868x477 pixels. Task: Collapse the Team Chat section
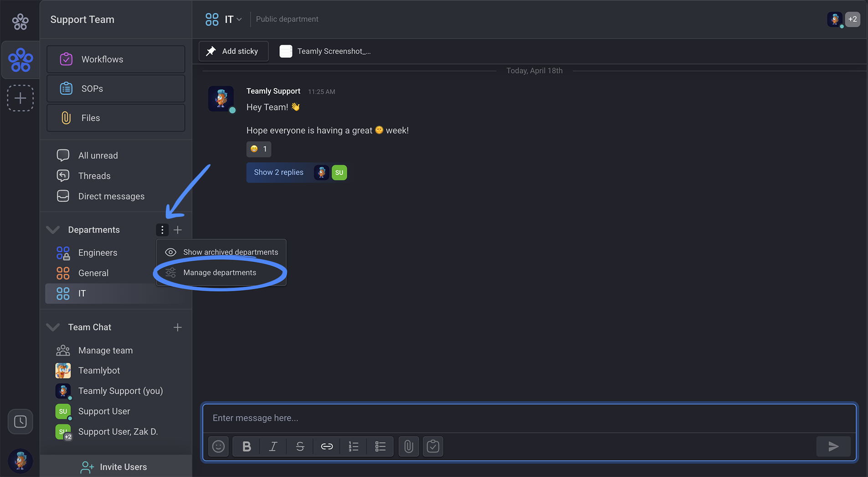pyautogui.click(x=53, y=327)
